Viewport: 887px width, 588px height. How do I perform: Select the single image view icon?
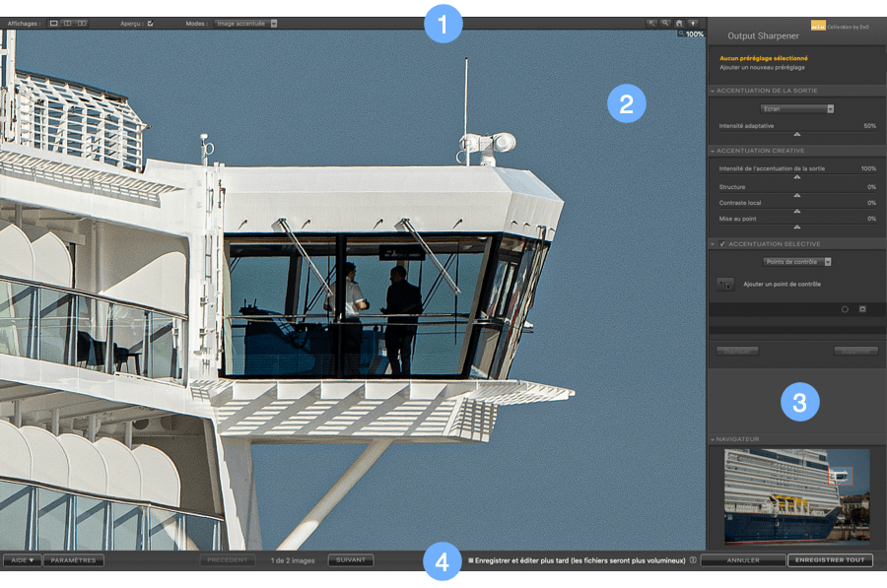click(54, 24)
